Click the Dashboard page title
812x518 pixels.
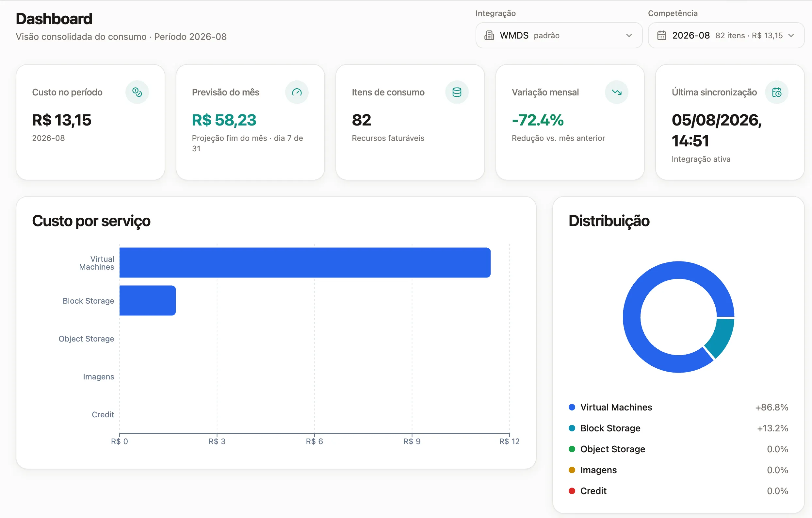point(54,19)
